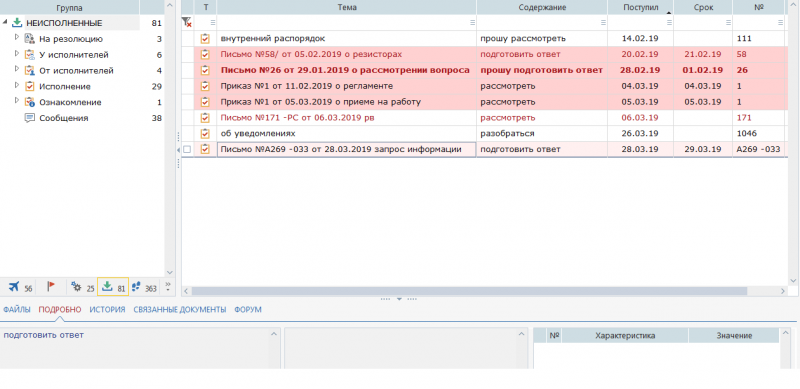Click scroll-up arrow of 'подготовить ответ' detail box

[x=274, y=334]
